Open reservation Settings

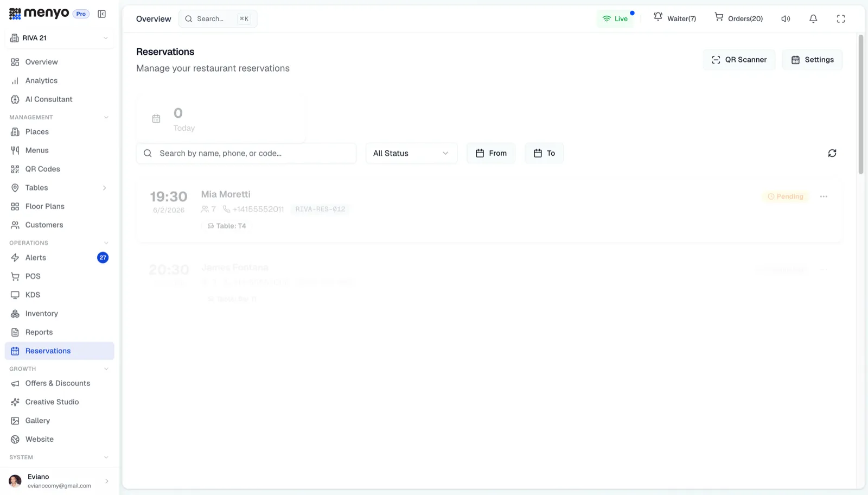coord(812,60)
